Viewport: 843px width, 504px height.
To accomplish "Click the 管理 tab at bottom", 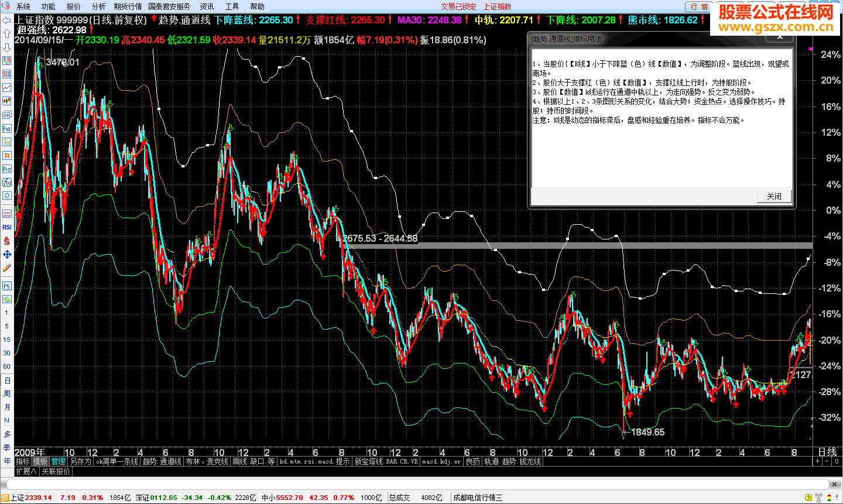I will (x=59, y=461).
